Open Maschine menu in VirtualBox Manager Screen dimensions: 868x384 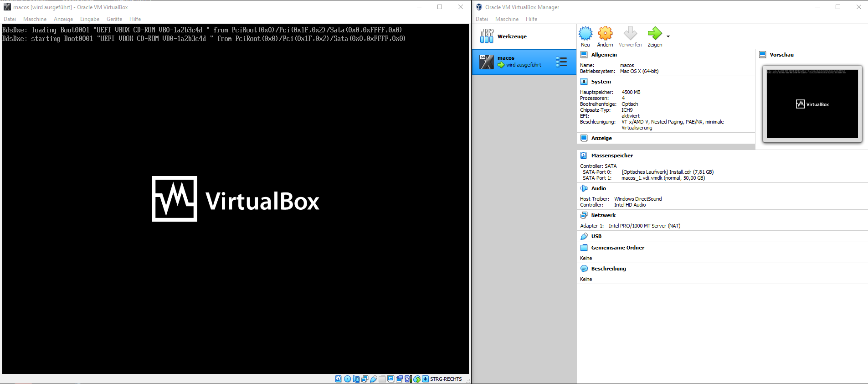click(507, 19)
